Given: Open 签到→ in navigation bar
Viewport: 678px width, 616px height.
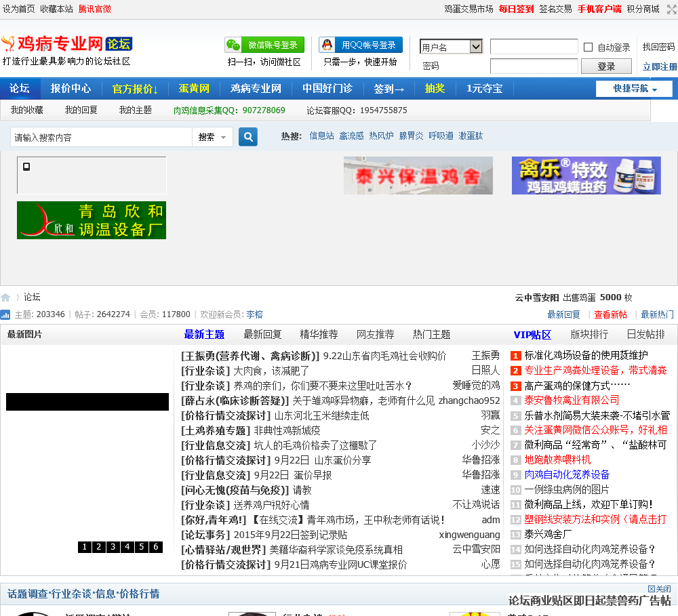Looking at the screenshot, I should point(388,89).
